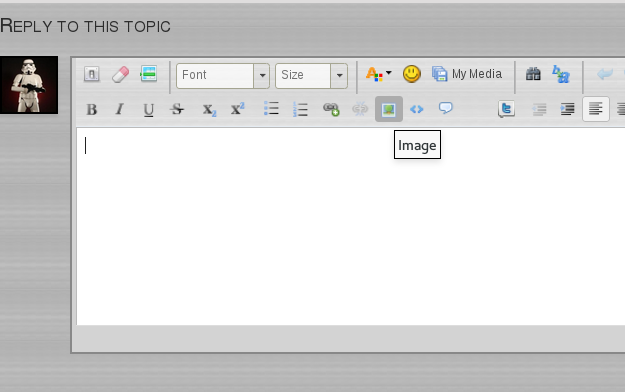
Task: Click the stormtrooper avatar image
Action: 29,85
